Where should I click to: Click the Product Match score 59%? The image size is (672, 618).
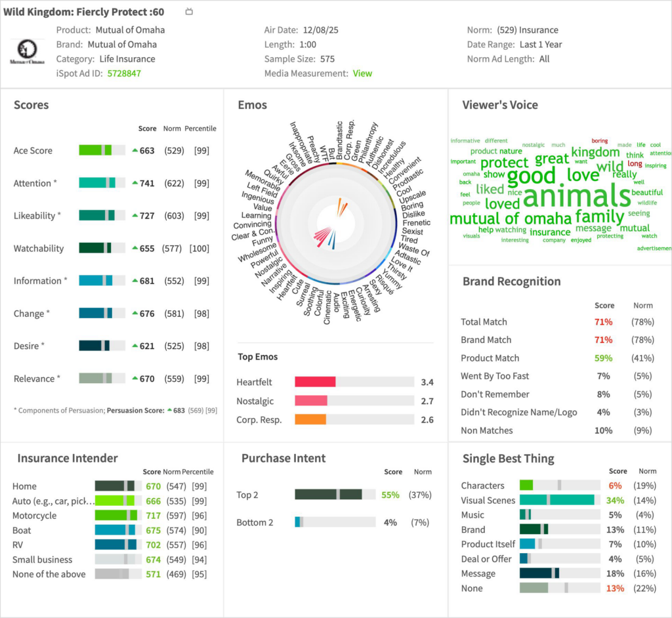[x=604, y=358]
